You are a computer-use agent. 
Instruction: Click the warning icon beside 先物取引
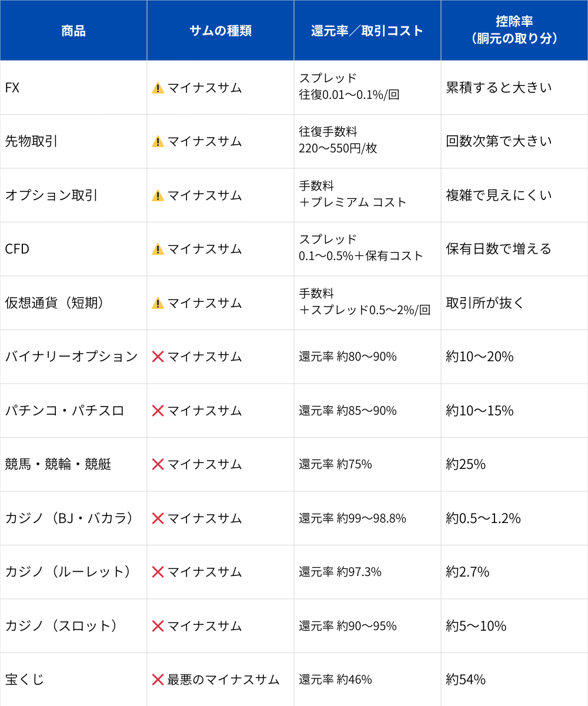coord(158,141)
